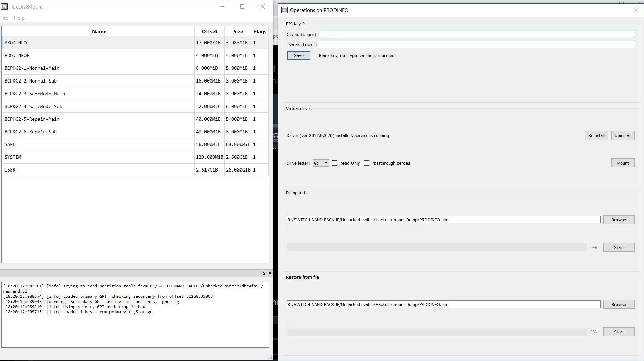Float the log panel using undock icon
The height and width of the screenshot is (361, 644).
[264, 273]
